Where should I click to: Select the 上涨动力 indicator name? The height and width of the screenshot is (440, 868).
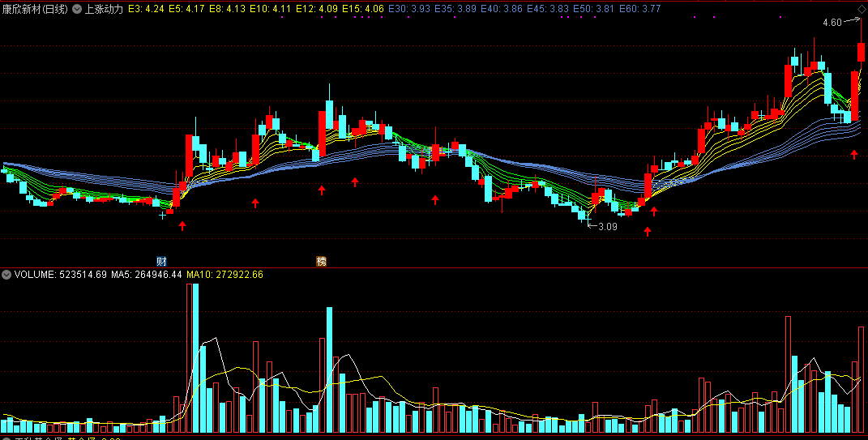[104, 10]
